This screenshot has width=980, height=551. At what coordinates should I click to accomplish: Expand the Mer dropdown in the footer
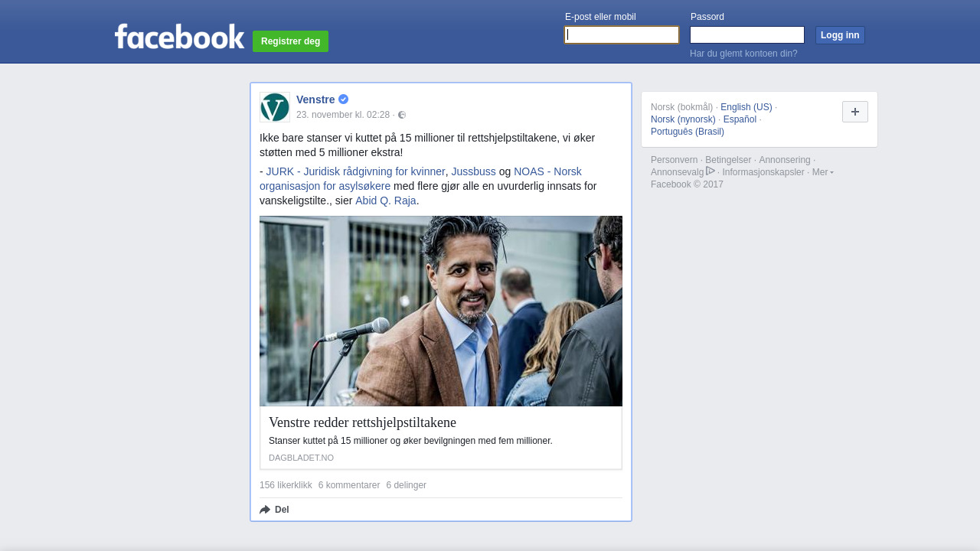(823, 172)
